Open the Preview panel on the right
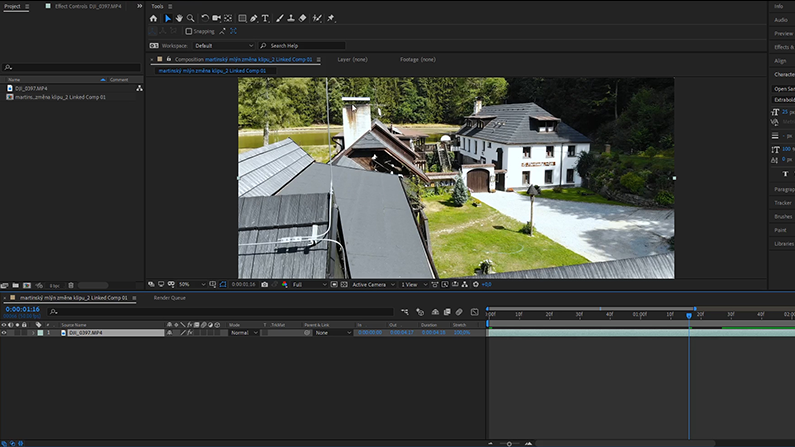 (x=784, y=33)
